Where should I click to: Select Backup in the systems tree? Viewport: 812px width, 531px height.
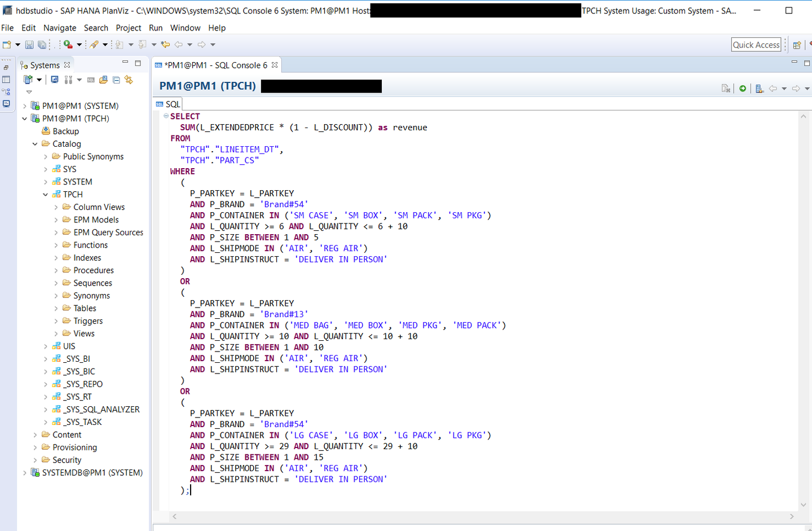tap(60, 131)
